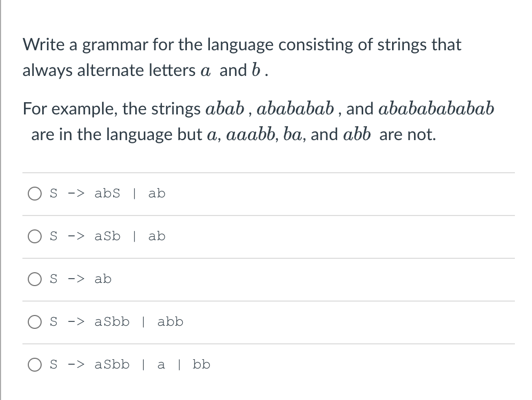Screen dimensions: 532x400
Task: Click the question prompt about writing a grammar
Action: point(241,57)
